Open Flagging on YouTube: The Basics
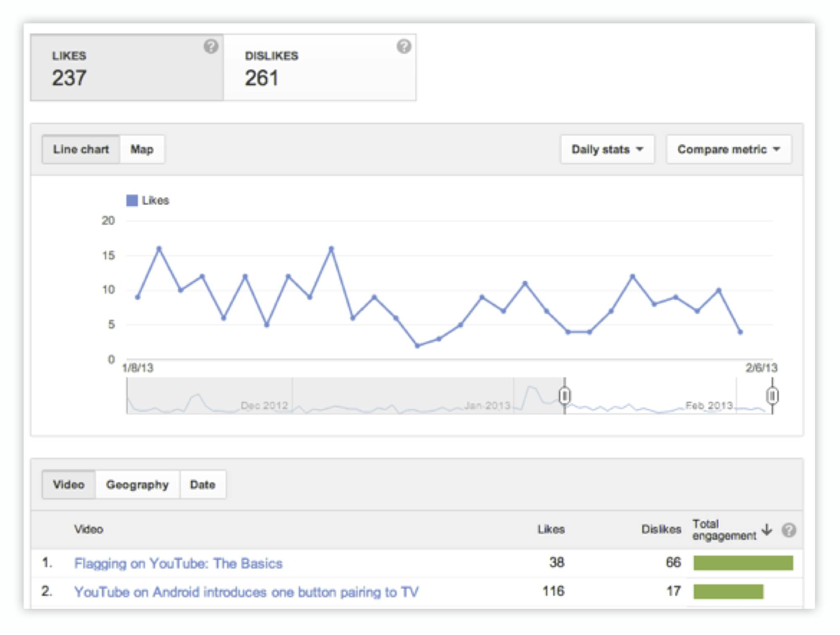The image size is (840, 635). (178, 564)
